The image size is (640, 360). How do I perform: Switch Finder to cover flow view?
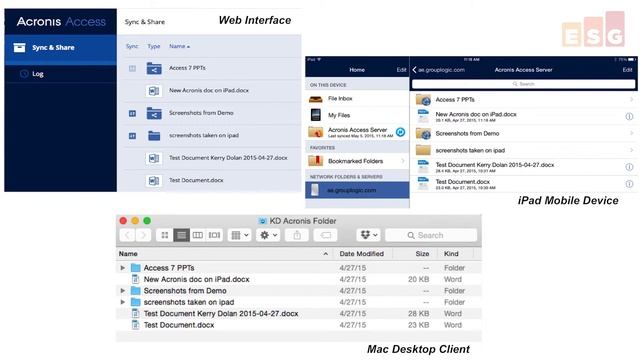(214, 235)
